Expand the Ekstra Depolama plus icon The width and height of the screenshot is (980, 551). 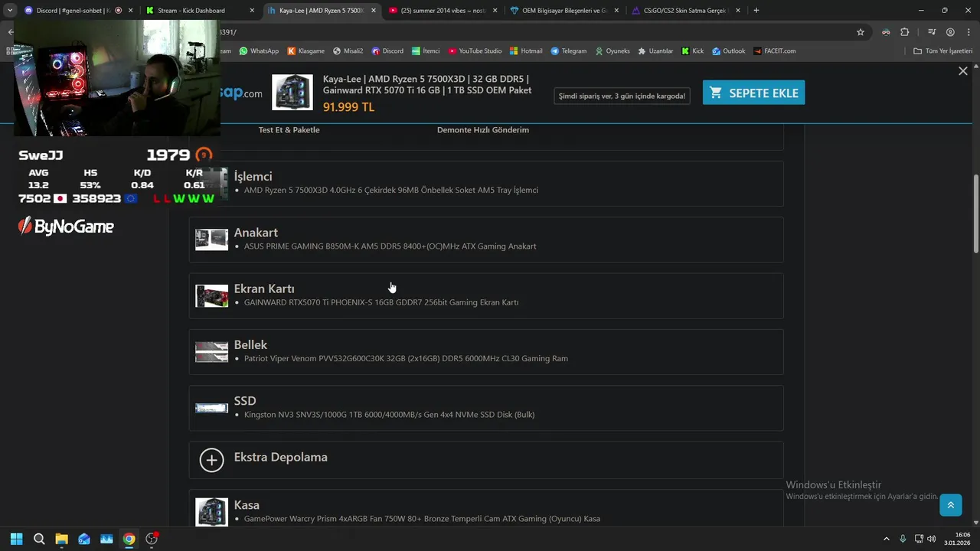[x=211, y=460]
